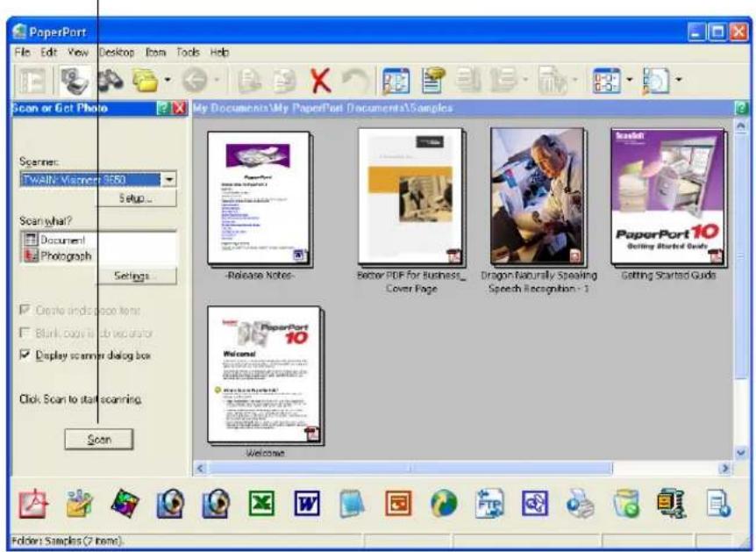This screenshot has width=756, height=552.
Task: Click the printer icon in bottom bar
Action: pyautogui.click(x=580, y=503)
